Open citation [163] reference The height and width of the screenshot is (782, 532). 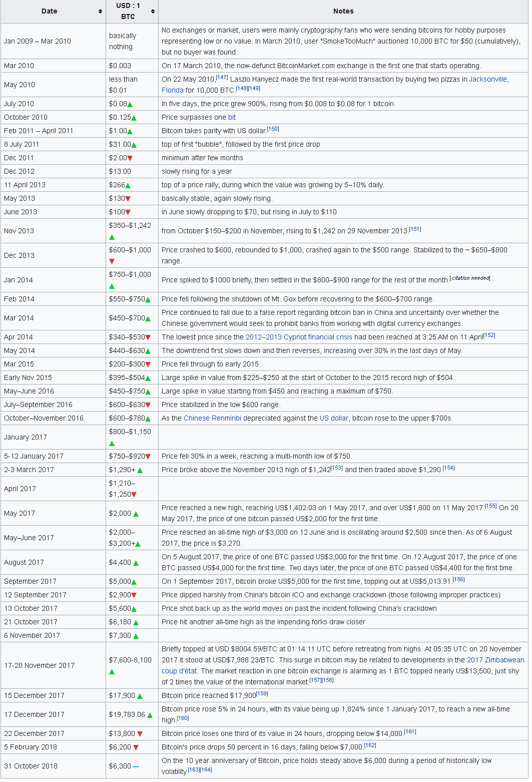click(x=194, y=769)
